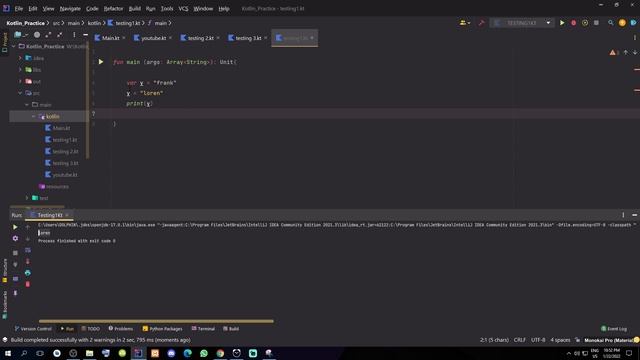
Task: Select opened file target icon in Project panel
Action: [37, 35]
